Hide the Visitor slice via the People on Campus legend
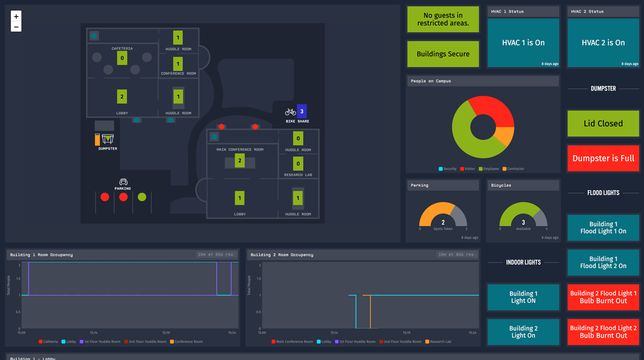Screen dimensions: 644x360 coord(467,168)
